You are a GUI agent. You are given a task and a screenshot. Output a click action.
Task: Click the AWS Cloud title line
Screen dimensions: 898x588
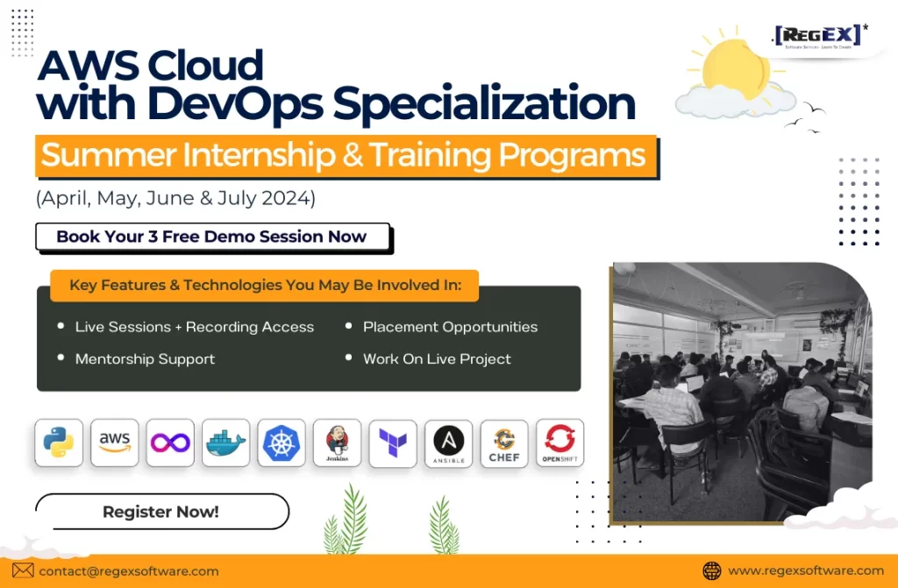click(x=151, y=65)
